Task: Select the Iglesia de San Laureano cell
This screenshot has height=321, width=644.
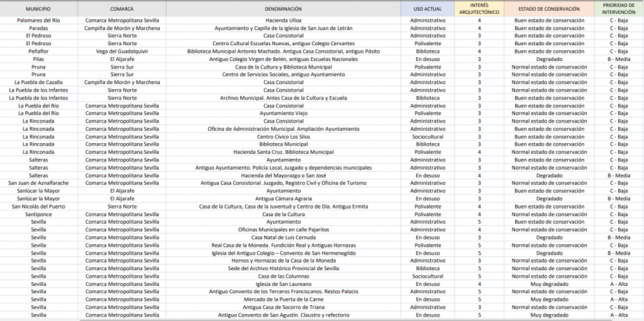Action: tap(283, 284)
